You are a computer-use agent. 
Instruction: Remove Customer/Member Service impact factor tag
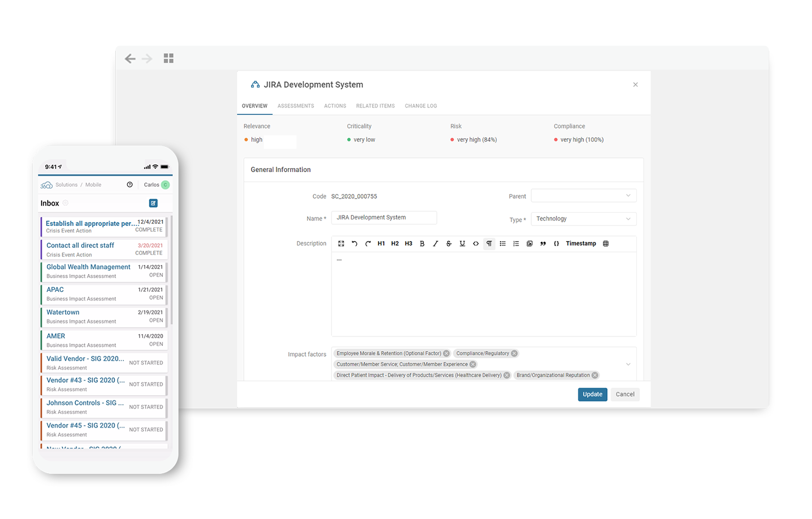click(473, 364)
